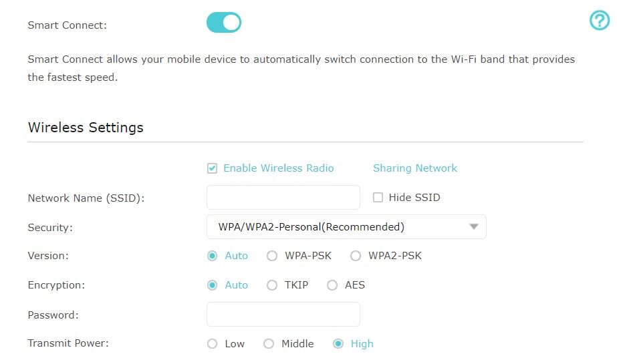The height and width of the screenshot is (364, 617).
Task: Choose the WPA-PSK version option
Action: click(272, 256)
